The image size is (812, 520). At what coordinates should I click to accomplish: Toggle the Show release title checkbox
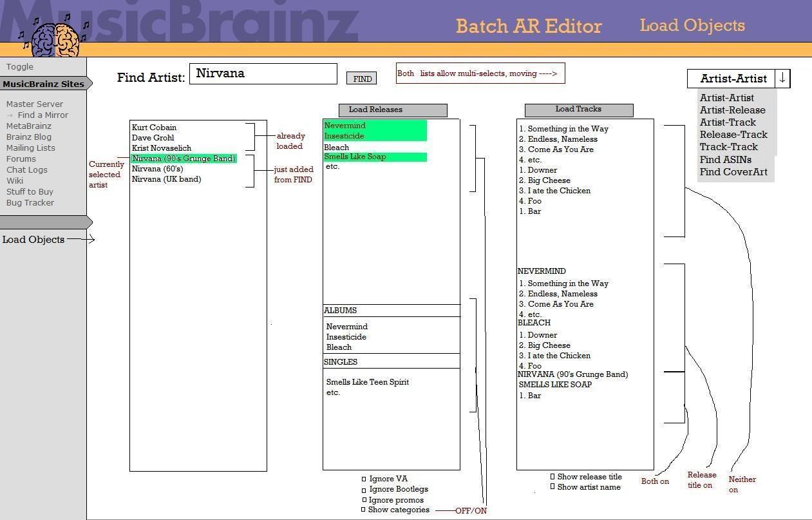tap(552, 477)
